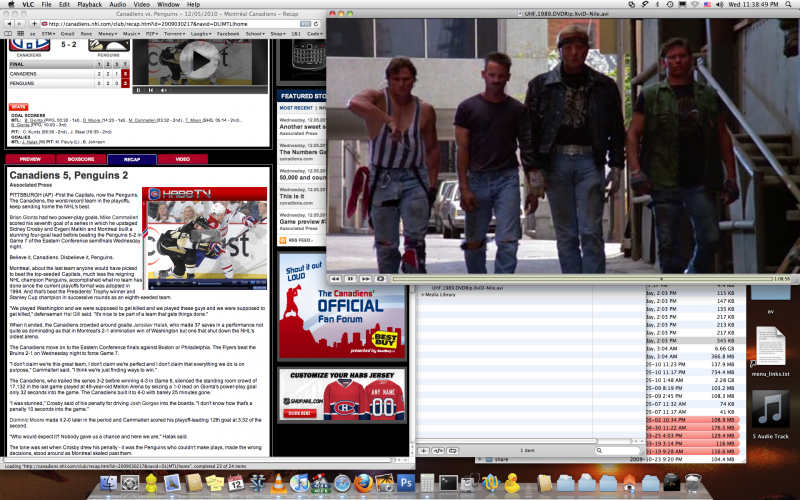
Task: Open the School bookmarks dropdown
Action: tap(255, 34)
